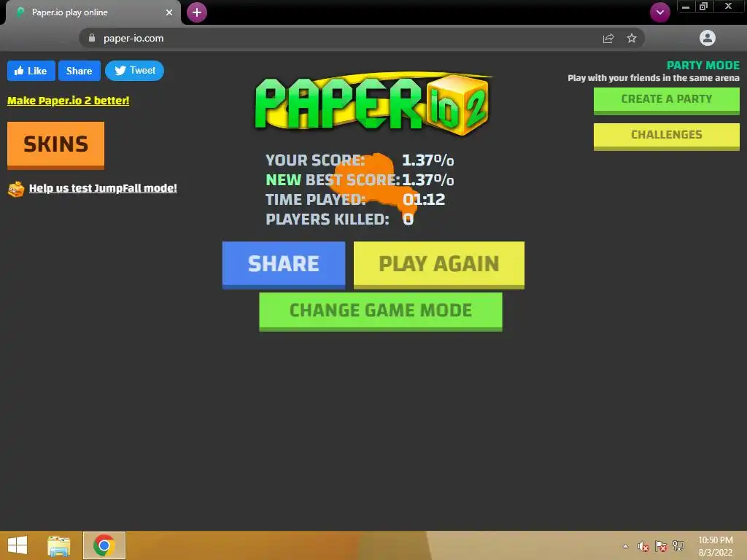Open the Action Center flag icon
747x560 pixels.
click(x=661, y=546)
